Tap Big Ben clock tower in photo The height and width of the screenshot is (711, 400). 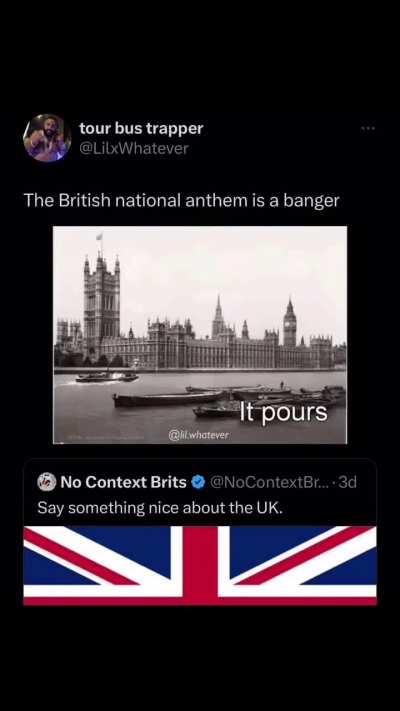click(x=290, y=324)
